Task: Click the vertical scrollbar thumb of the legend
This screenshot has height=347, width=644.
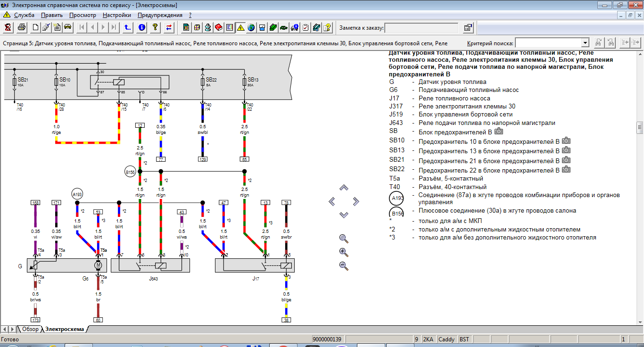Action: [x=640, y=127]
